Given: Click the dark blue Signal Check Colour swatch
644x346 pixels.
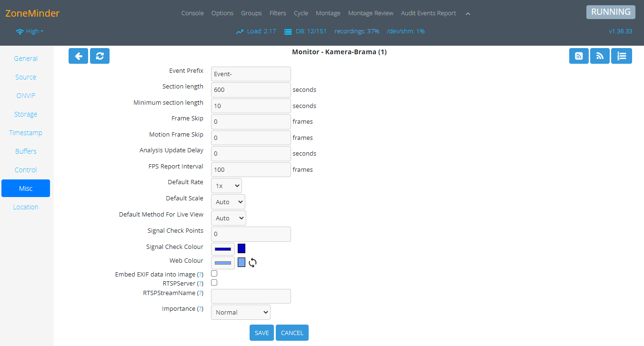Looking at the screenshot, I should [241, 248].
